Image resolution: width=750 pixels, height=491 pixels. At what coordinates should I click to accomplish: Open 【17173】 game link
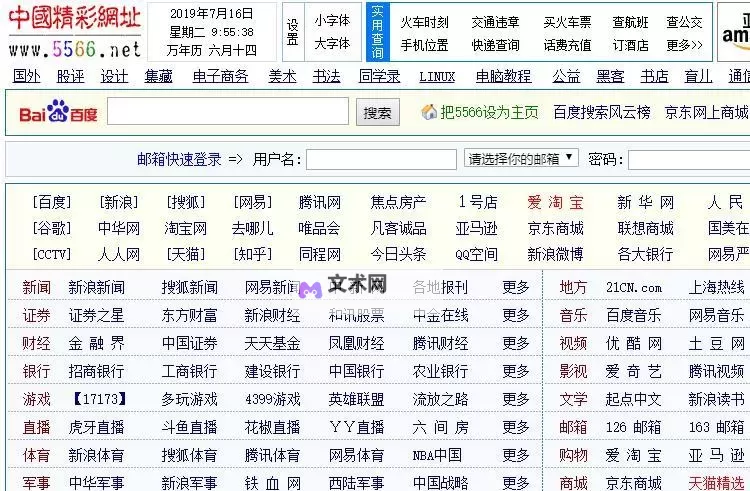coord(100,399)
